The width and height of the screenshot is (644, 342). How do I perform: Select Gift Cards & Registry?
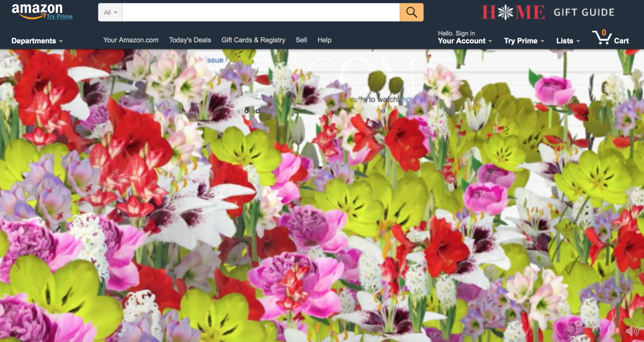[x=253, y=40]
